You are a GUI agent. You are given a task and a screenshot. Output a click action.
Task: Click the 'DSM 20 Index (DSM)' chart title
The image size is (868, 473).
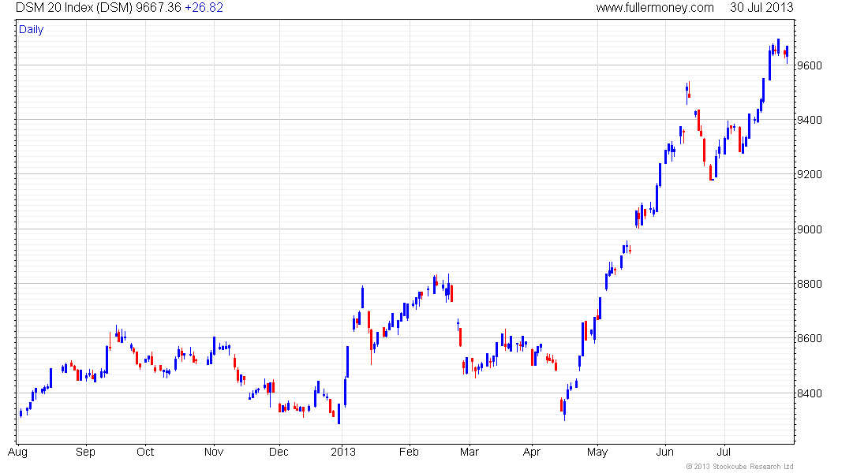pos(74,8)
